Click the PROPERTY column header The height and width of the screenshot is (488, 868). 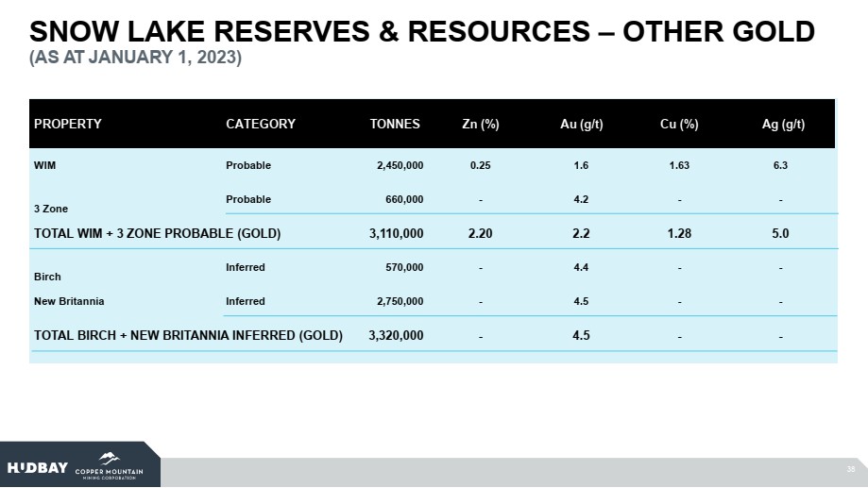pyautogui.click(x=68, y=124)
